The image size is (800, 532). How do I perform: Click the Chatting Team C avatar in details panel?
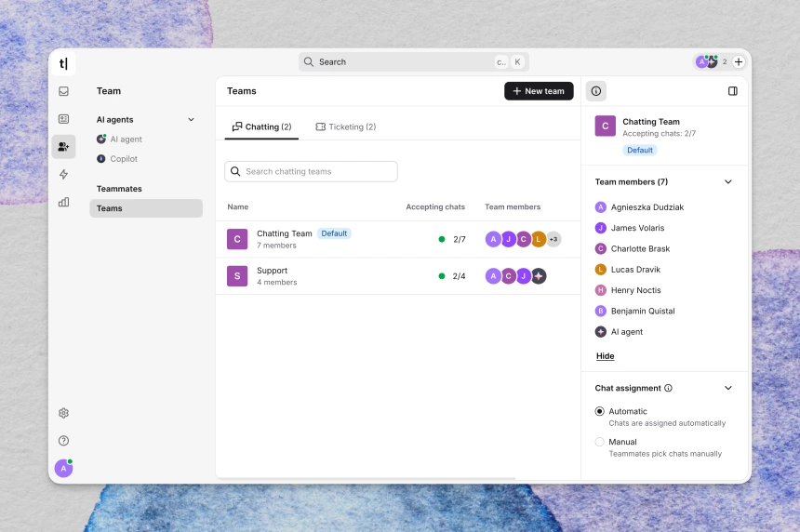605,126
